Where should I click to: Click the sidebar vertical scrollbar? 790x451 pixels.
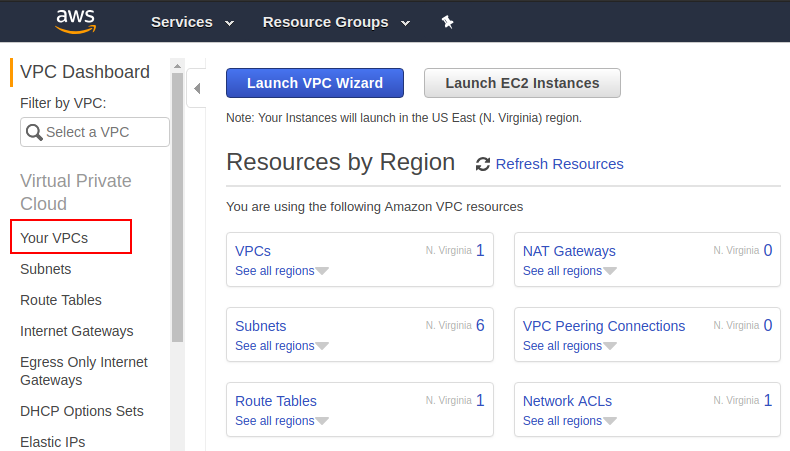pos(177,200)
